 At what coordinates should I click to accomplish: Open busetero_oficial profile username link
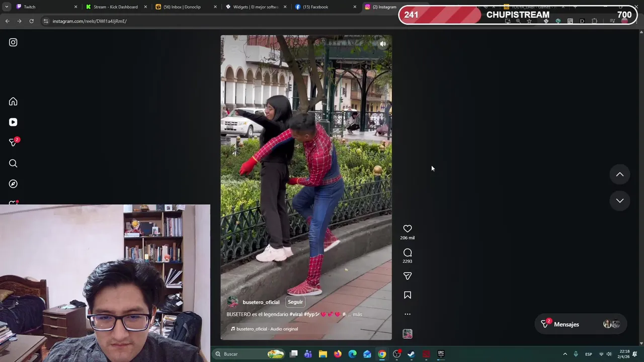(261, 302)
